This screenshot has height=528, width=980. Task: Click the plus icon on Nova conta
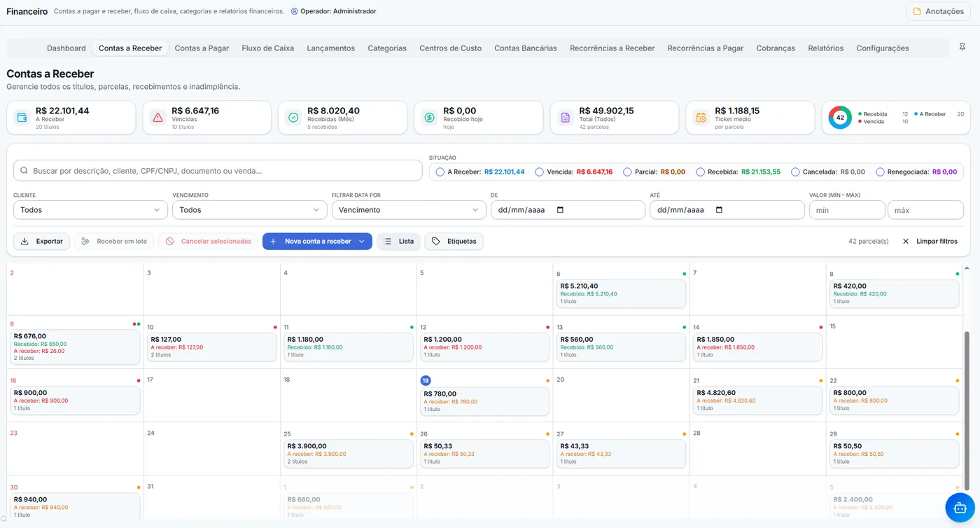point(273,242)
